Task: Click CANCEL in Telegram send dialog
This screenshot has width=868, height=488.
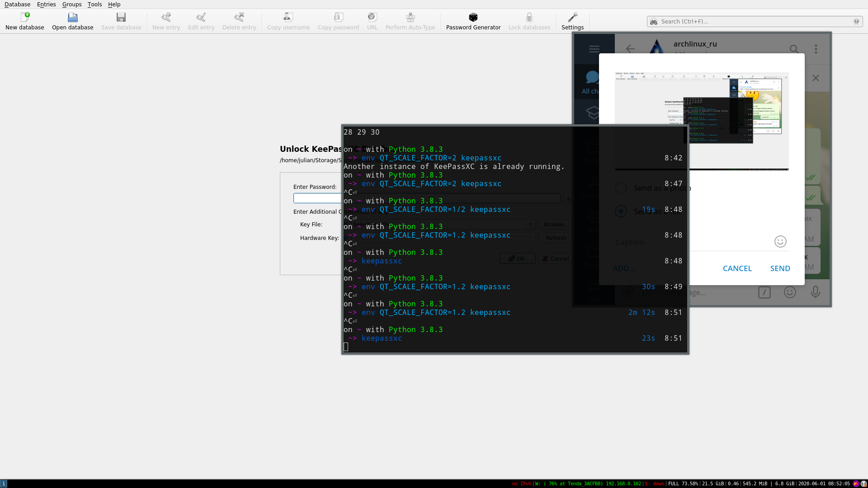Action: [x=737, y=268]
